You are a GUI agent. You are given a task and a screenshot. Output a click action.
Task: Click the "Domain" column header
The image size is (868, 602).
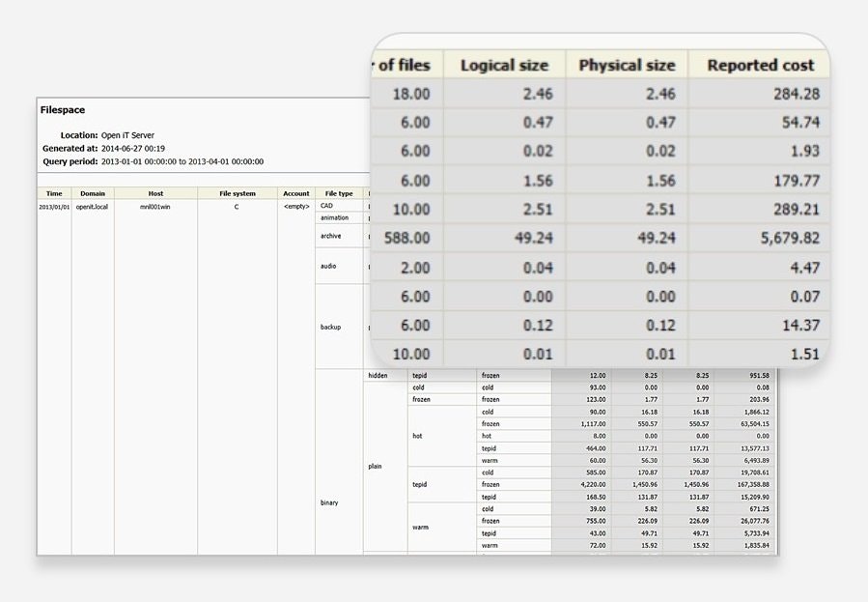click(93, 192)
